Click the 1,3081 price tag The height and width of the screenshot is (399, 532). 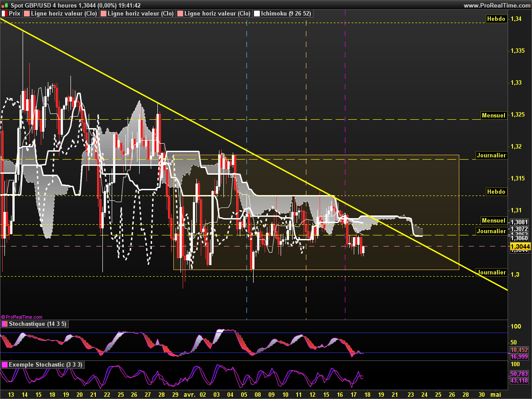point(519,222)
